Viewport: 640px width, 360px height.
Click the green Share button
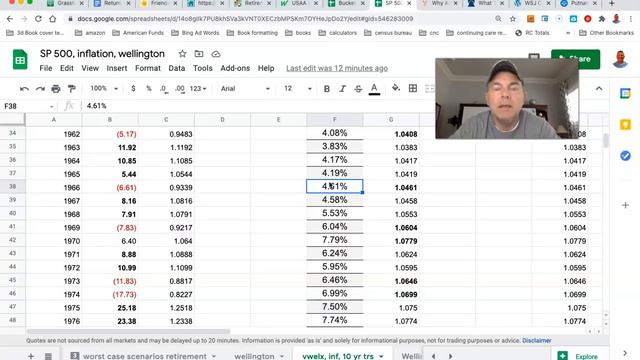click(x=576, y=59)
